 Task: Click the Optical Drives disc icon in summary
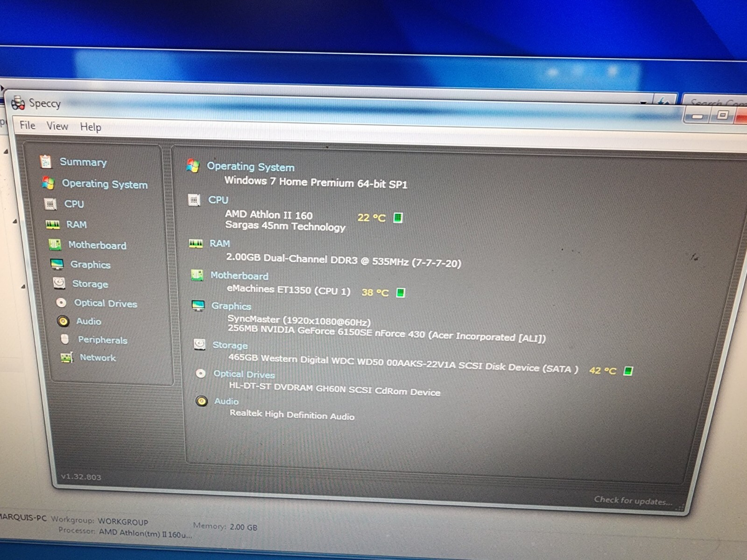[x=201, y=373]
